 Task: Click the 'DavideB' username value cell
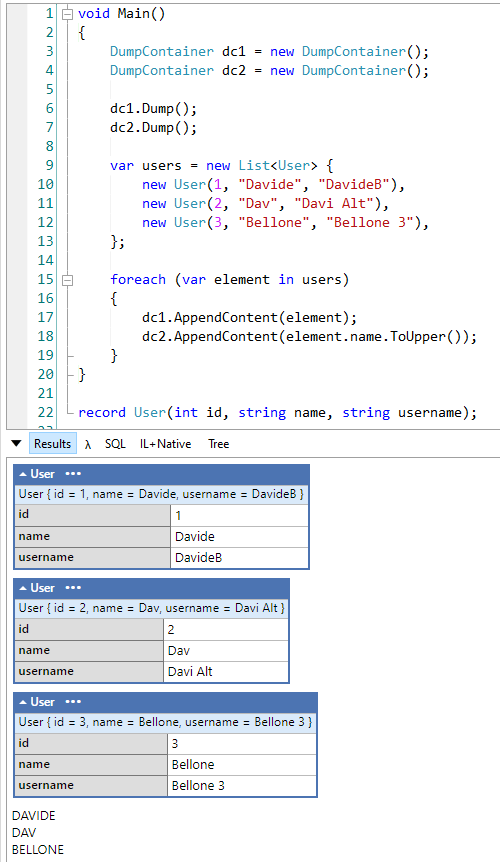[240, 557]
